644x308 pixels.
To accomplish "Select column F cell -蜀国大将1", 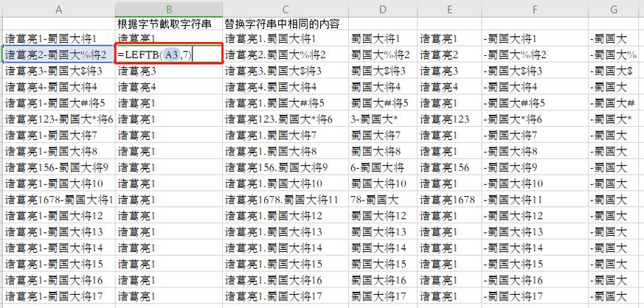I will (535, 39).
